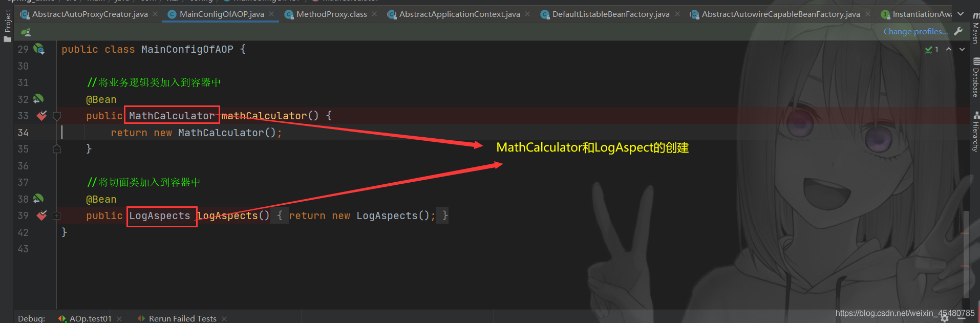The image size is (980, 323).
Task: Click the logAspects method name
Action: [x=227, y=216]
